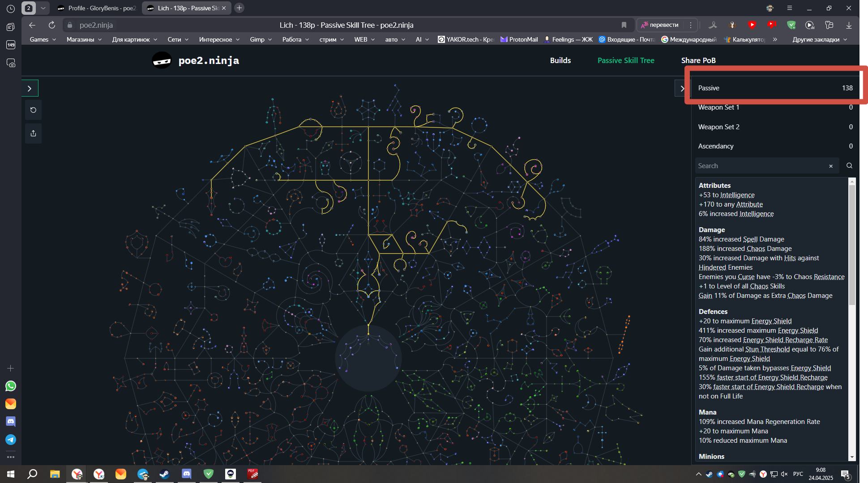Show hidden system tray icons
This screenshot has width=868, height=483.
click(698, 474)
